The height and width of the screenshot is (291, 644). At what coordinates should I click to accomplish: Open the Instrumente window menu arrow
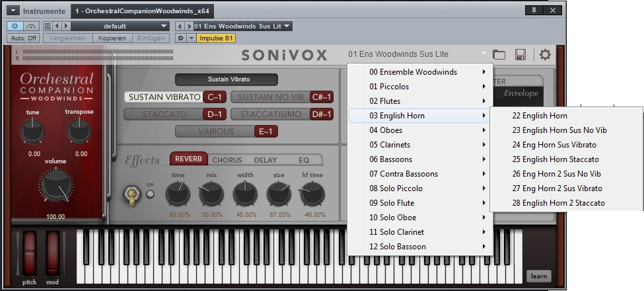(13, 11)
